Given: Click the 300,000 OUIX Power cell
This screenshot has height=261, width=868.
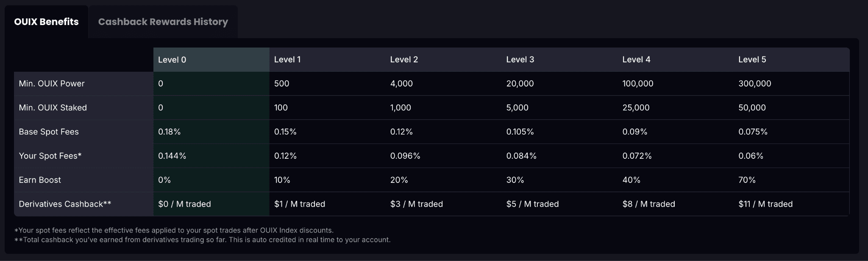Looking at the screenshot, I should [755, 84].
